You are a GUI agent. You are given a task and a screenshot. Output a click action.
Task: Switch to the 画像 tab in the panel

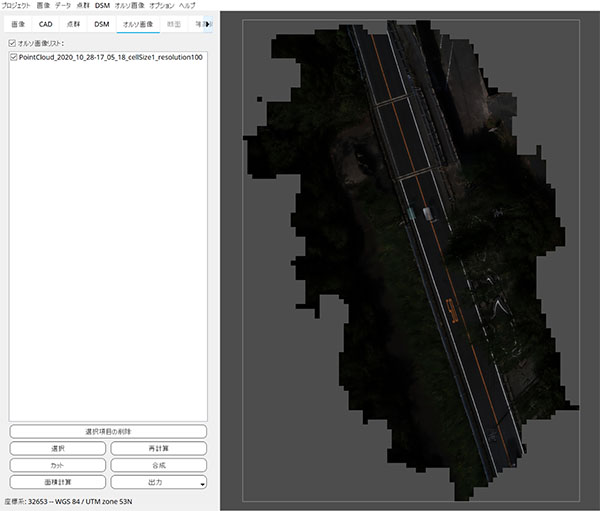click(18, 23)
